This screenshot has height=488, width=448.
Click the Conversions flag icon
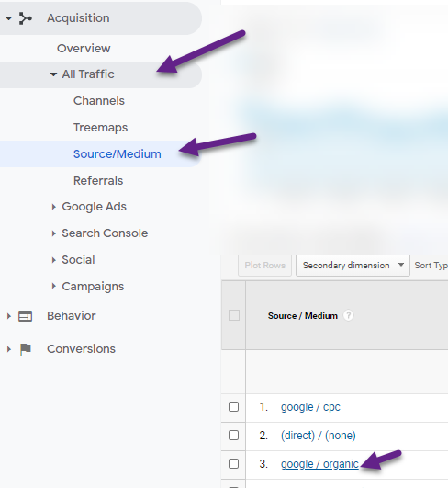(x=26, y=349)
